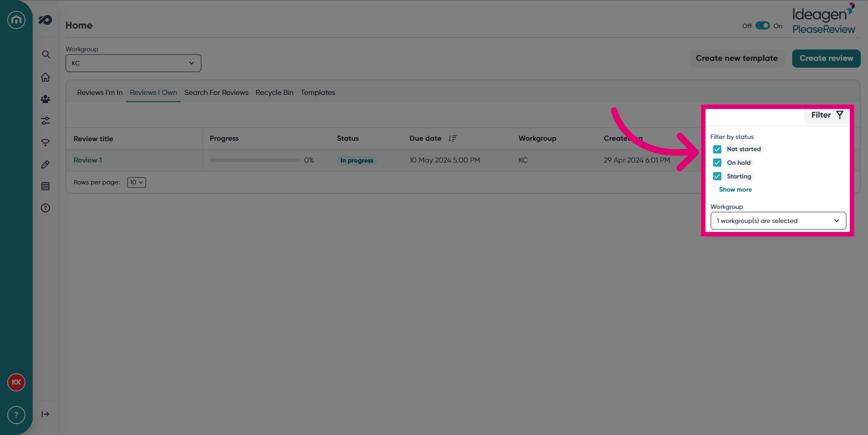Image resolution: width=868 pixels, height=435 pixels.
Task: Go to Home via sidebar house icon
Action: [x=45, y=77]
